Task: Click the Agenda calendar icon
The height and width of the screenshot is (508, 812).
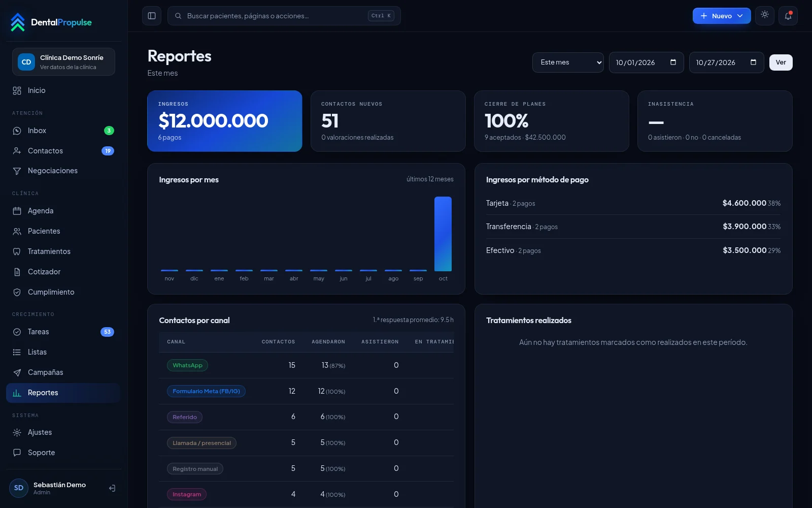Action: click(x=17, y=211)
